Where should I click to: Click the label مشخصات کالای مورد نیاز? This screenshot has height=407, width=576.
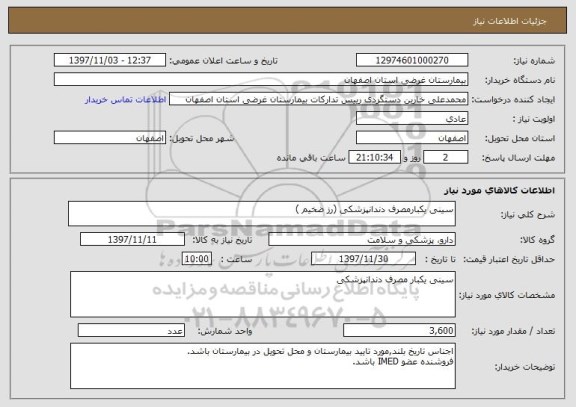(x=507, y=295)
